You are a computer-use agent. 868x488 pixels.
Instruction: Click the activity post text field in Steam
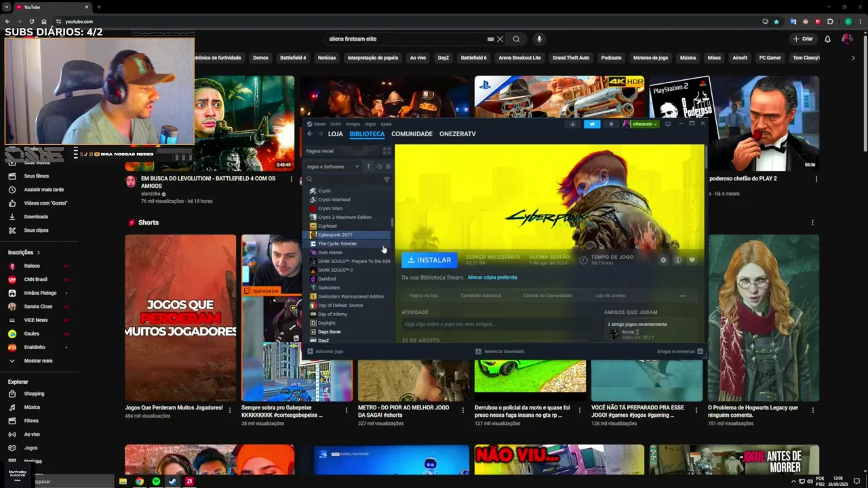click(496, 325)
